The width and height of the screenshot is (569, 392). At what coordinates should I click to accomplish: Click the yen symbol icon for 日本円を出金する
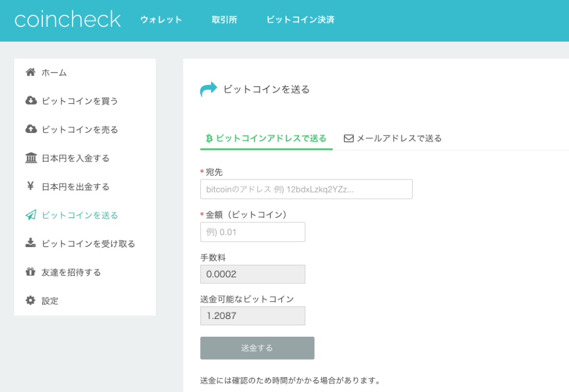30,186
